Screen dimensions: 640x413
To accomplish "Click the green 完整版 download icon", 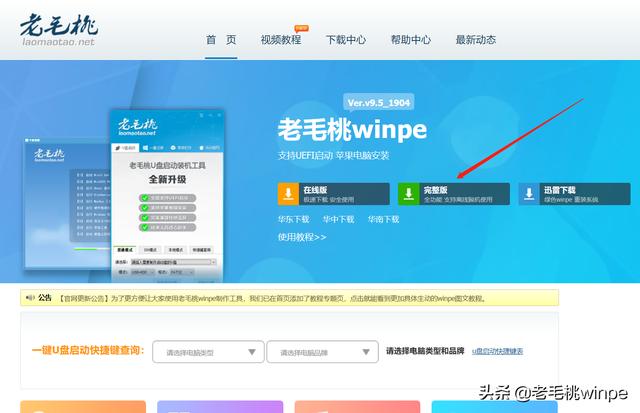I will [409, 194].
